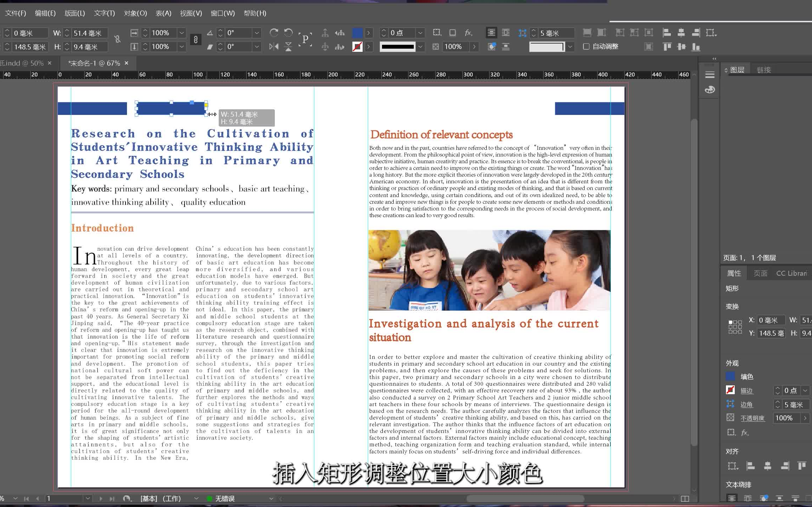This screenshot has width=812, height=507.
Task: Open the CC Libraries palette icon in dock
Action: (710, 90)
